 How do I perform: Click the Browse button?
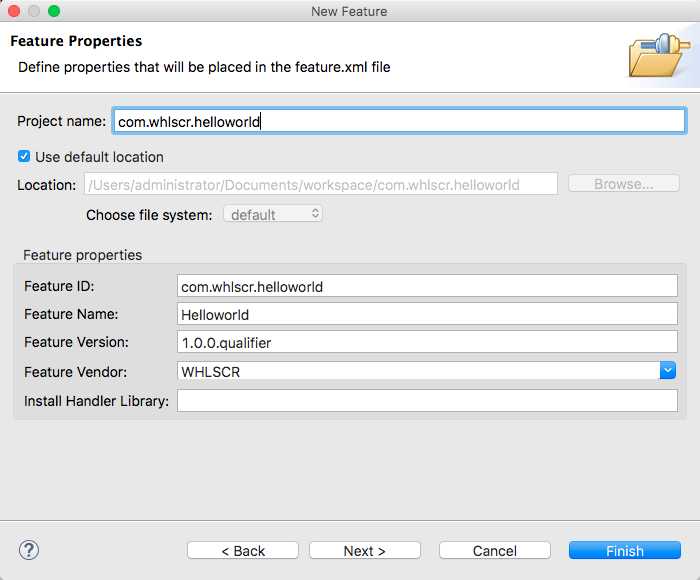coord(624,184)
